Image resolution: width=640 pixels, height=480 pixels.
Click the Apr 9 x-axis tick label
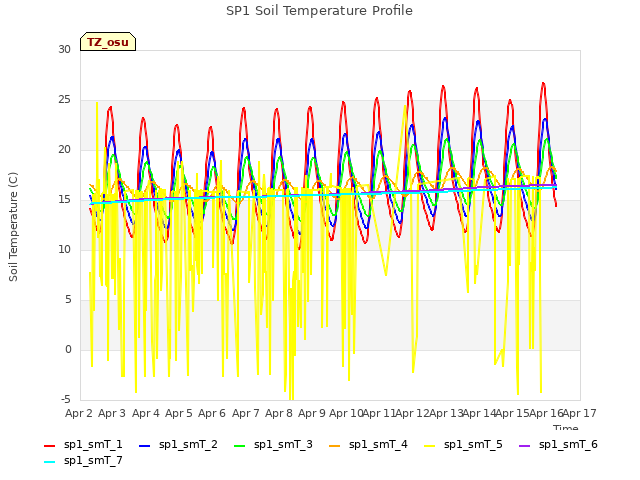coord(312,413)
